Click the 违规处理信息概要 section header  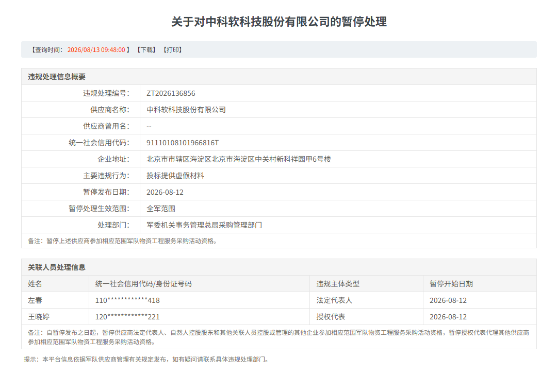(x=57, y=77)
